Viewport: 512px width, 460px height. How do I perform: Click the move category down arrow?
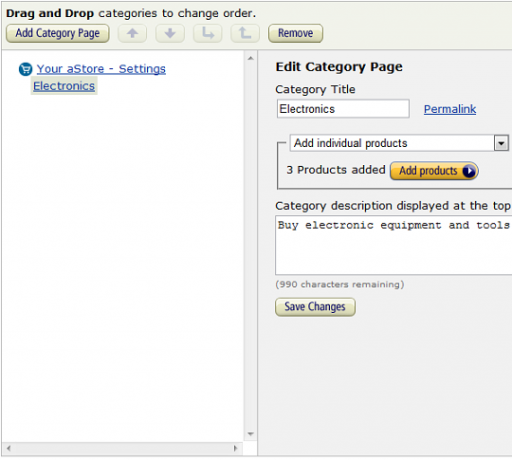170,33
